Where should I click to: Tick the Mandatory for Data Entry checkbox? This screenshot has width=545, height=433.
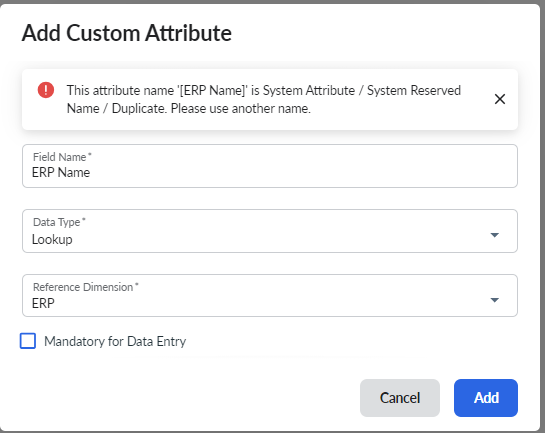click(28, 341)
